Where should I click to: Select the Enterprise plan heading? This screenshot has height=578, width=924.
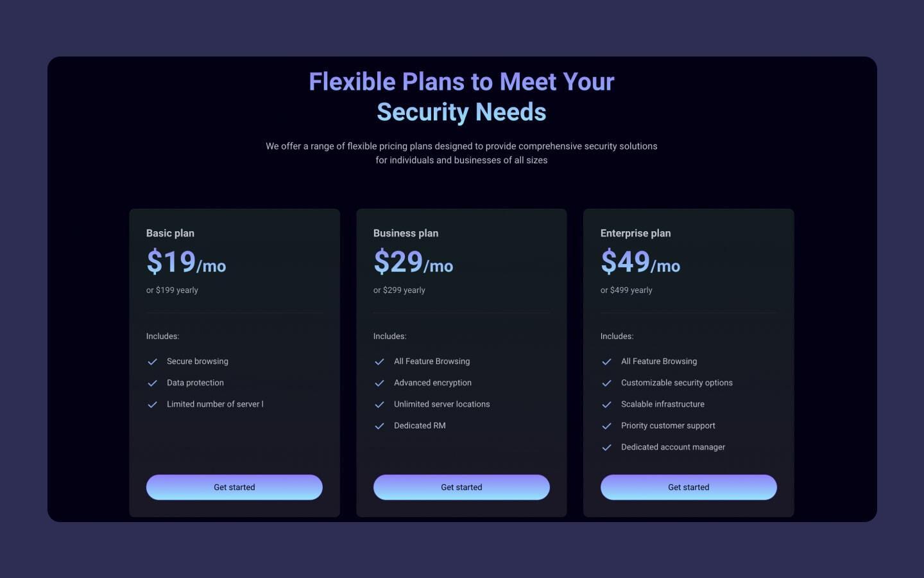click(635, 233)
